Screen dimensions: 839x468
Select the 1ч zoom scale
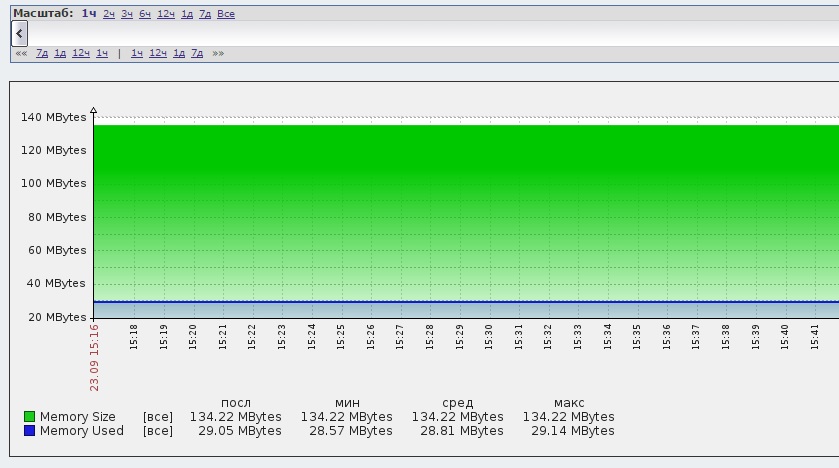89,13
